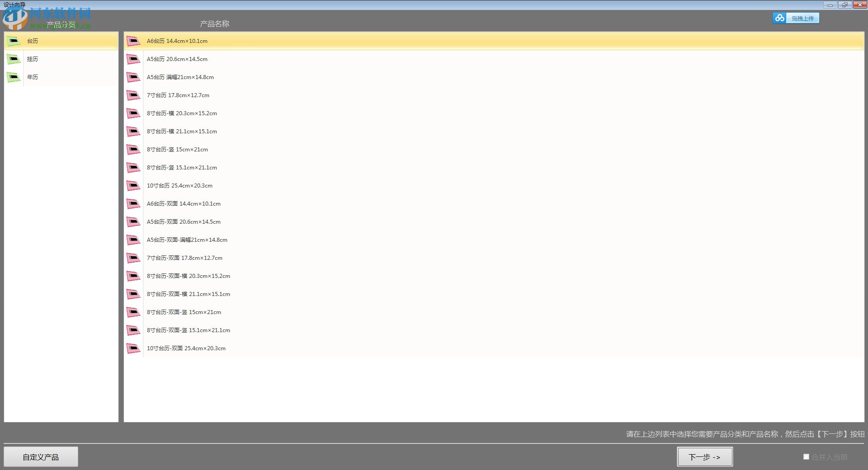868x470 pixels.
Task: Choose product text 8寸台历-双面-竖 15.1cm×21.1cm
Action: point(189,330)
